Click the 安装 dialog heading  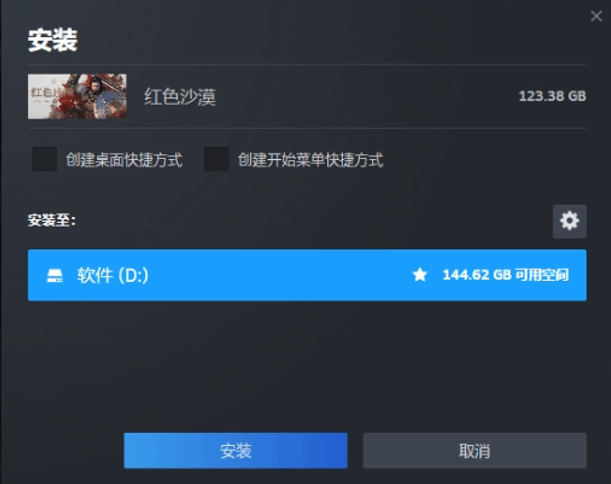click(x=53, y=40)
